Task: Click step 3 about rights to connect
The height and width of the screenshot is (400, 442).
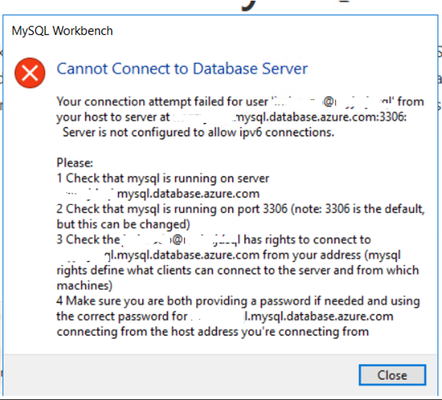Action: (x=214, y=240)
